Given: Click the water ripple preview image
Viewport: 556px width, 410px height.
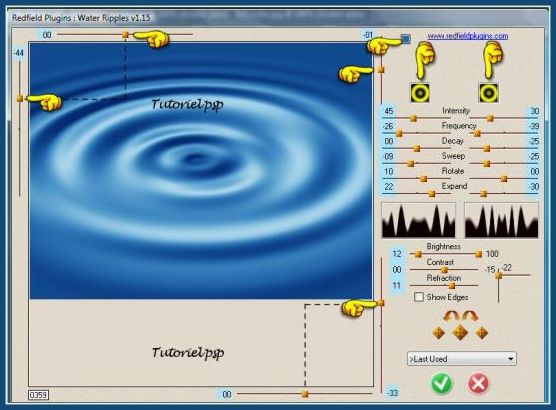Looking at the screenshot, I should pyautogui.click(x=201, y=171).
